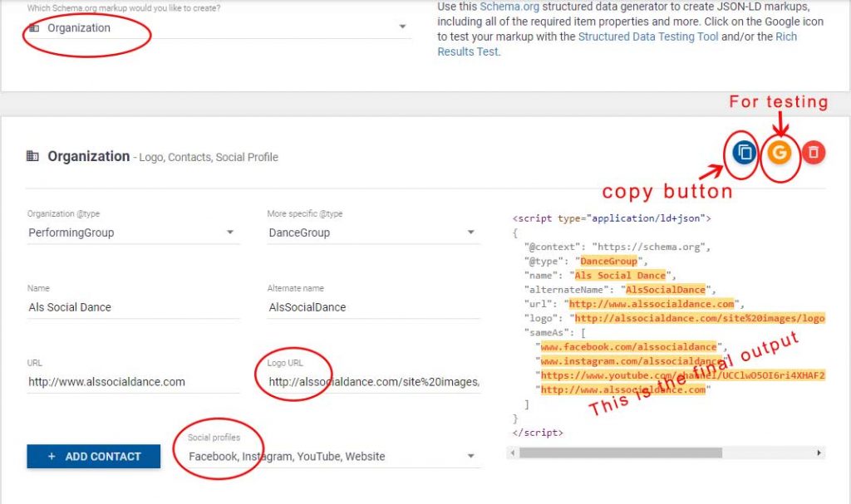Click the right arrow of code scrollbar
Image resolution: width=851 pixels, height=504 pixels.
point(819,453)
